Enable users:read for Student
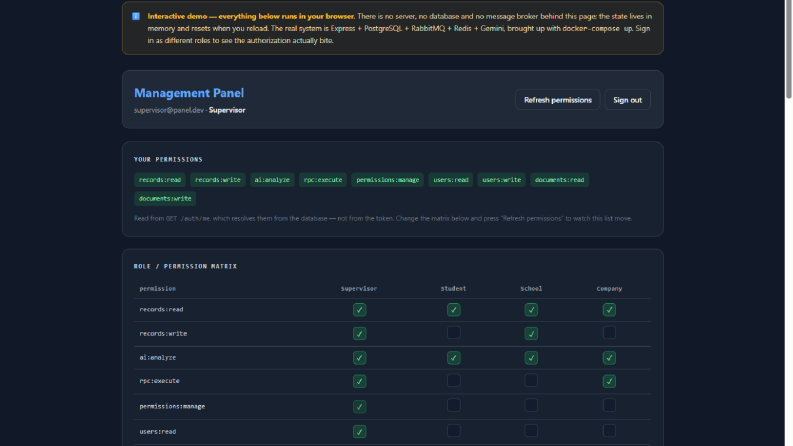The image size is (793, 446). pyautogui.click(x=453, y=430)
